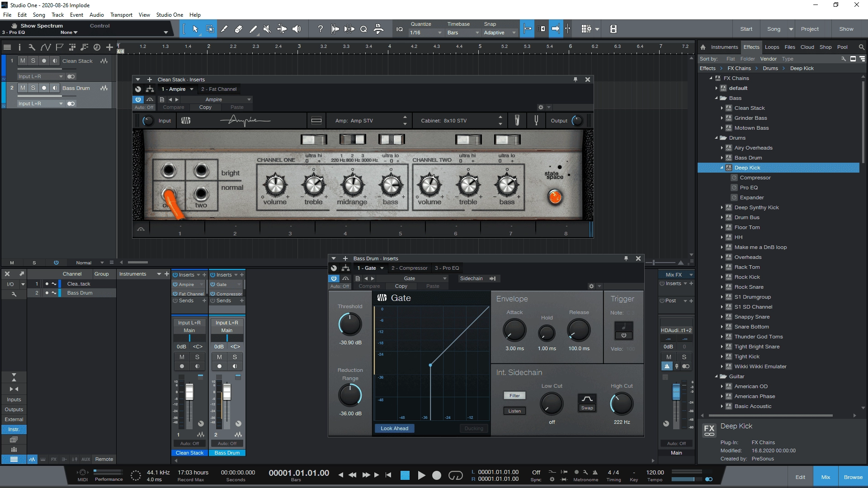This screenshot has width=868, height=488.
Task: Open Bass Drum Input L+R dropdown
Action: [x=40, y=103]
